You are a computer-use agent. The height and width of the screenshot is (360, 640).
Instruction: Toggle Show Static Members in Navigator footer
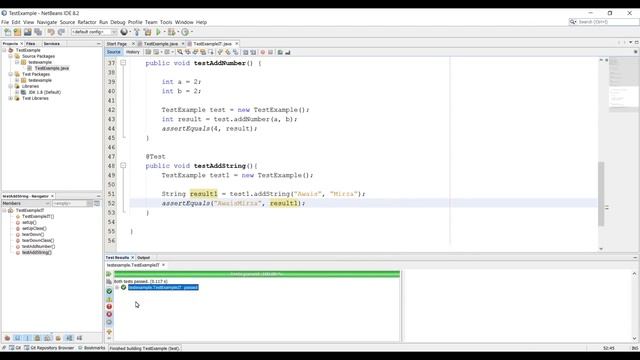[x=28, y=338]
